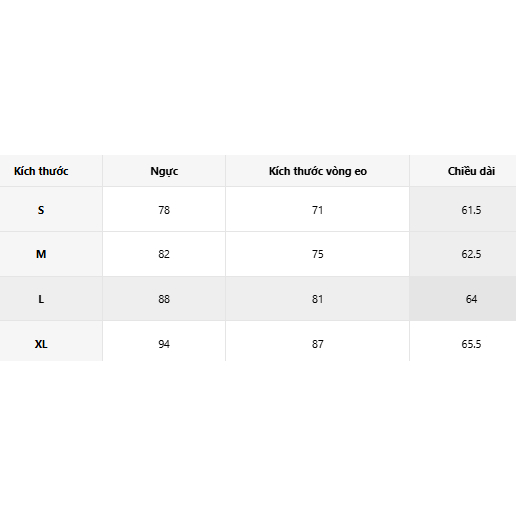Viewport: 516px width, 516px height.
Task: Select waist value 81
Action: point(318,299)
